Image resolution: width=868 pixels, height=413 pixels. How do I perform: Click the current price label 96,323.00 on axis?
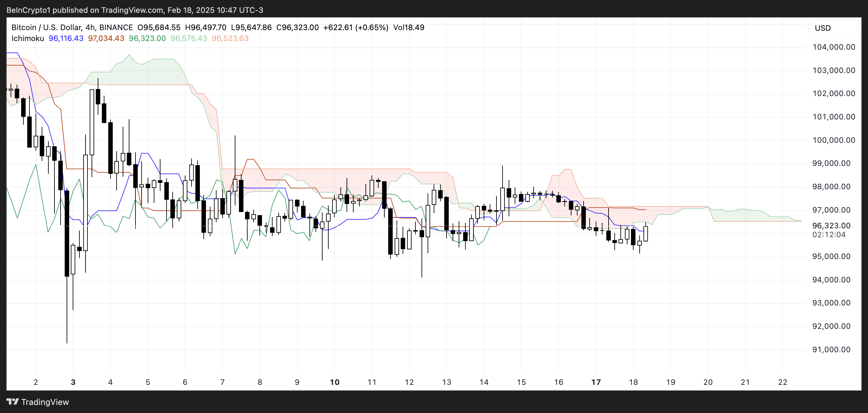click(x=831, y=225)
